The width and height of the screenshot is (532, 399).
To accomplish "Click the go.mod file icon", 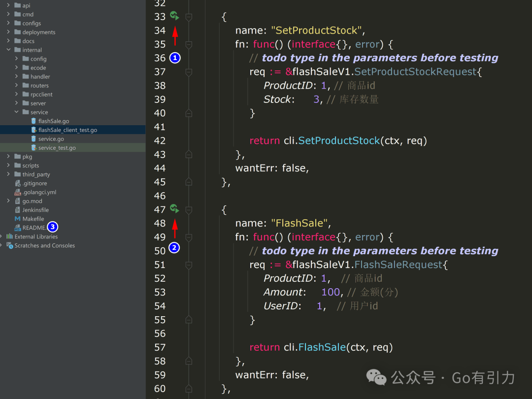I will (x=18, y=201).
